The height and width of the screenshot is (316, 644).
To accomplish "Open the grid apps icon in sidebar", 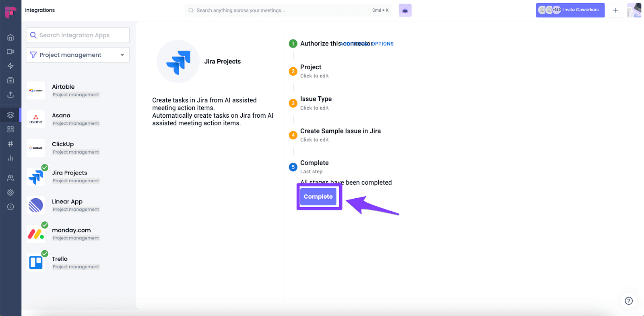I will (x=10, y=129).
